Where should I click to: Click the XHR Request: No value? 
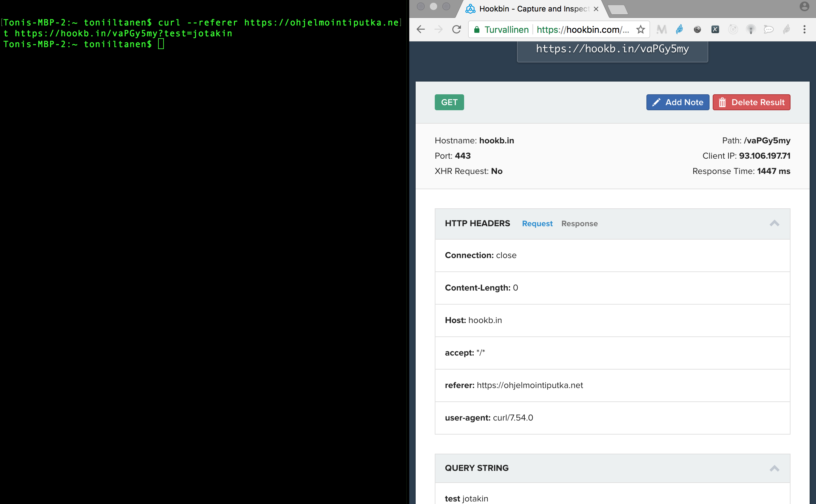pos(497,171)
